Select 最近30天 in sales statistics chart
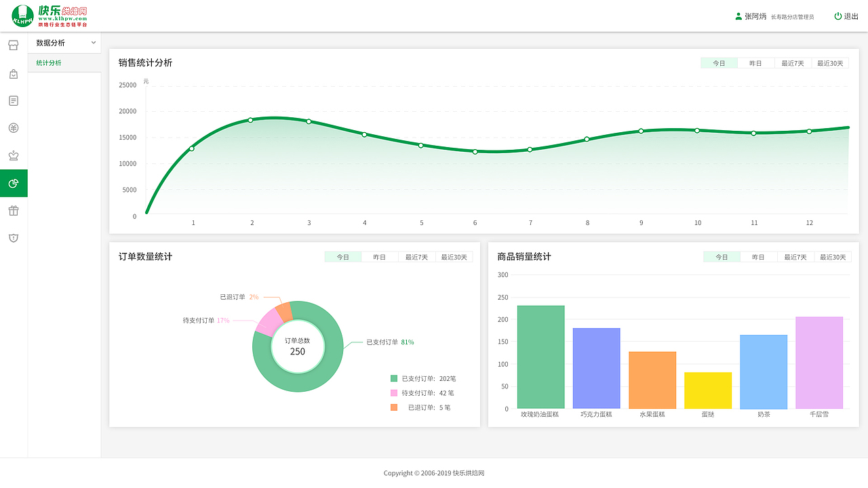The image size is (868, 488). point(830,63)
